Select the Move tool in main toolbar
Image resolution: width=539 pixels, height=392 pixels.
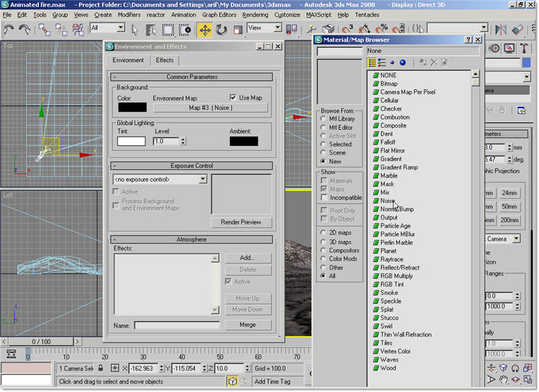[205, 30]
